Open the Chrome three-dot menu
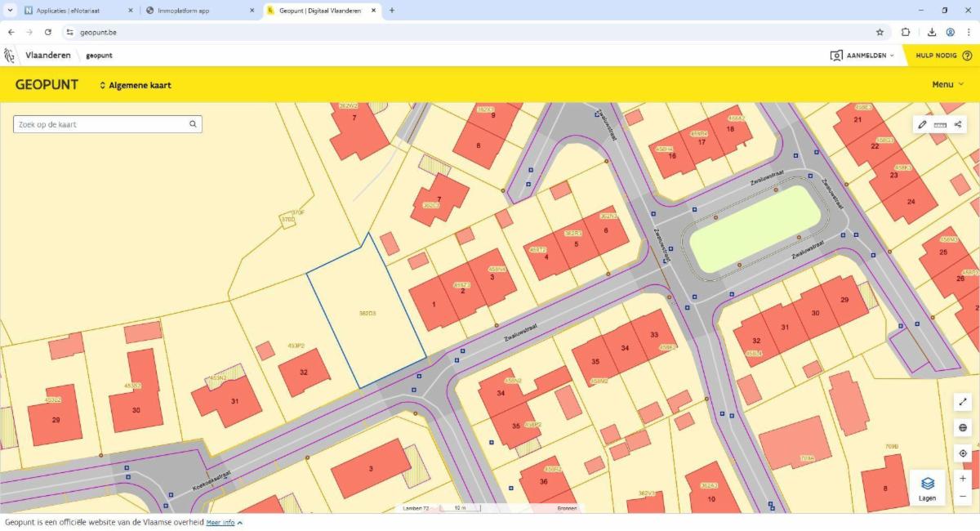 [969, 32]
